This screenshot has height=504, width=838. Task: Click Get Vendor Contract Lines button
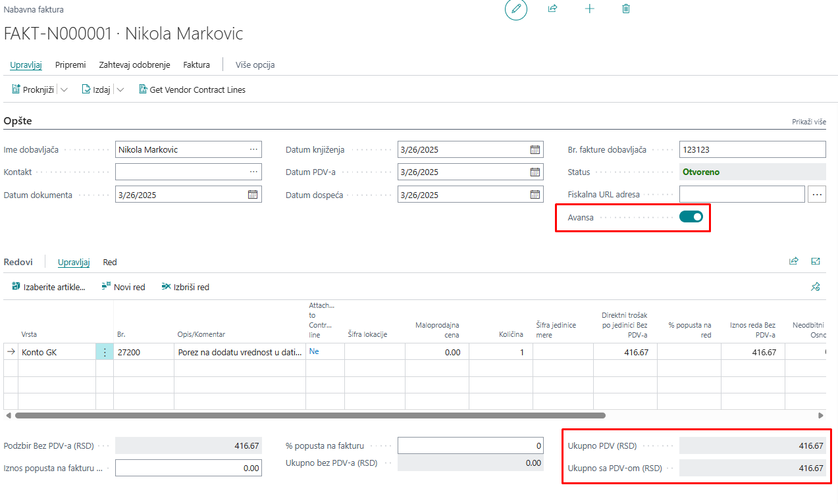192,89
